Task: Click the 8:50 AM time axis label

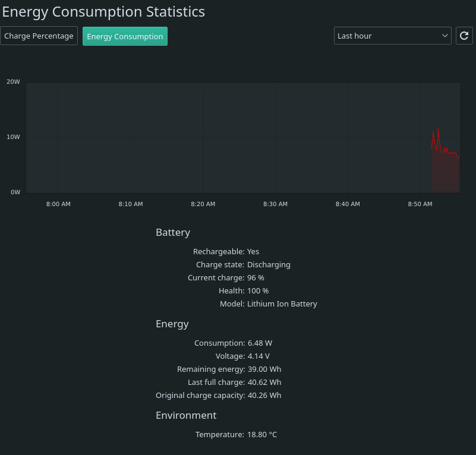Action: click(420, 204)
